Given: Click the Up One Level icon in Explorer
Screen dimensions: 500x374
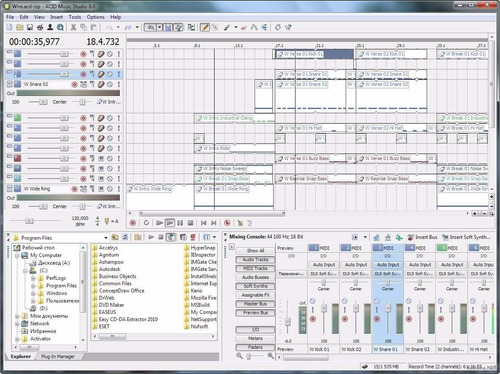Looking at the screenshot, I should pos(115,237).
